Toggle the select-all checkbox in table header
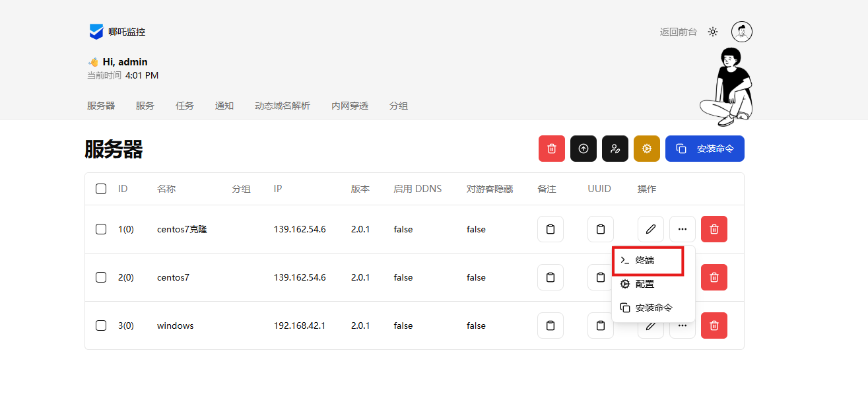 click(101, 189)
